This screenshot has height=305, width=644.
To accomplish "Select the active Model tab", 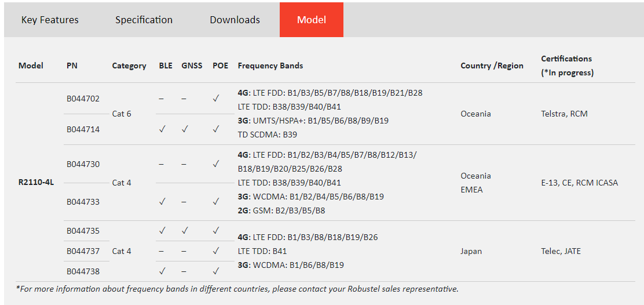I will [311, 20].
